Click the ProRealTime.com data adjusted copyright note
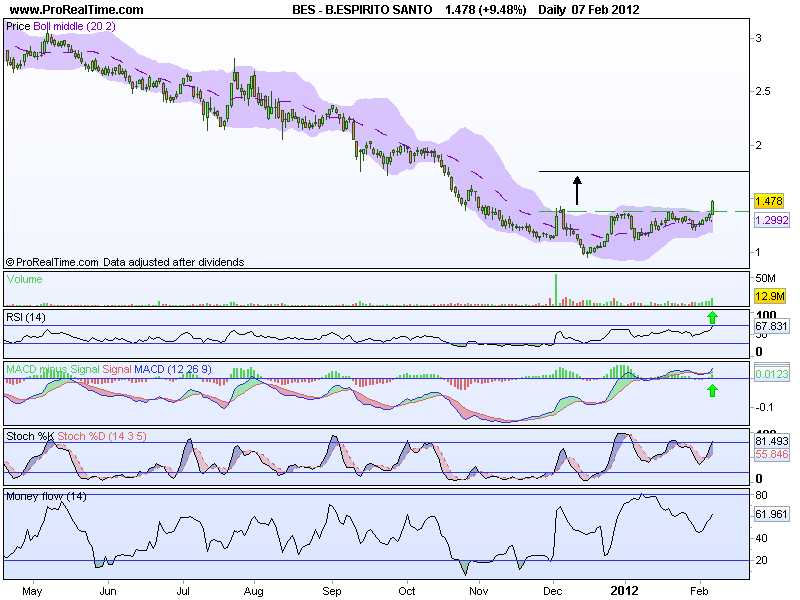 tap(125, 262)
